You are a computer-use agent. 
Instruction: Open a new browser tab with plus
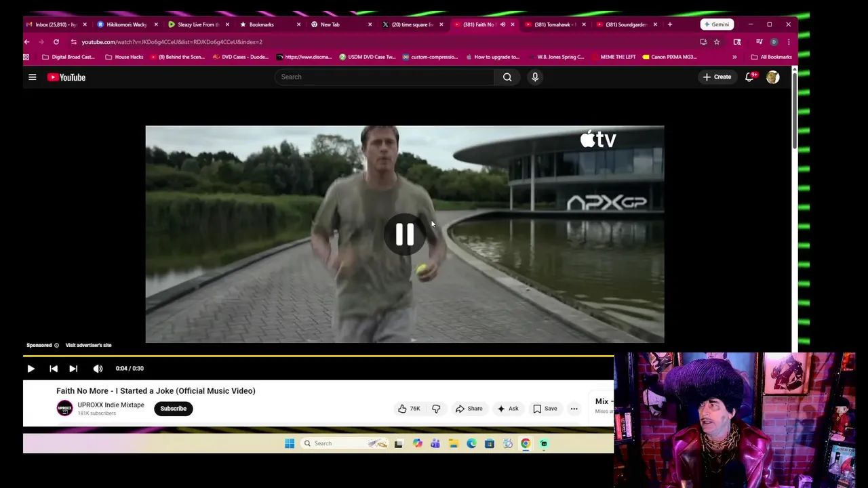coord(670,24)
